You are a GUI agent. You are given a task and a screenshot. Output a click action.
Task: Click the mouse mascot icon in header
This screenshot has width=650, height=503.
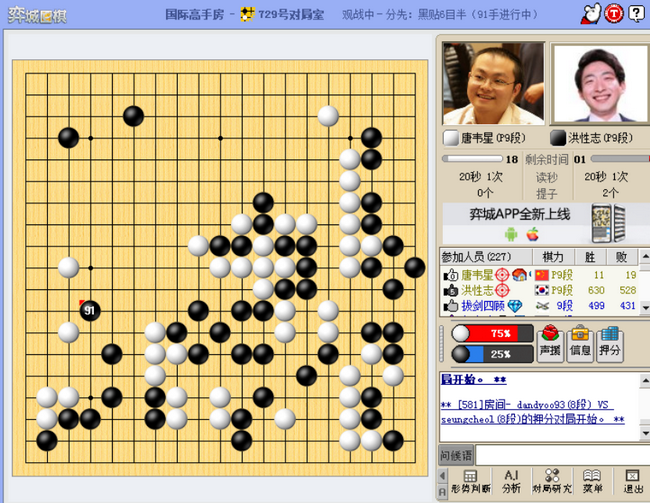tap(591, 14)
